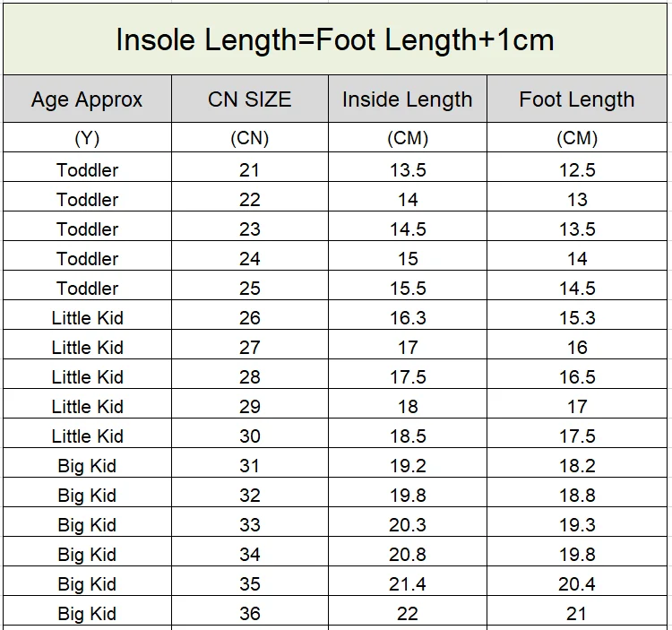
Task: Click inside length 19.2 cell
Action: 408,466
